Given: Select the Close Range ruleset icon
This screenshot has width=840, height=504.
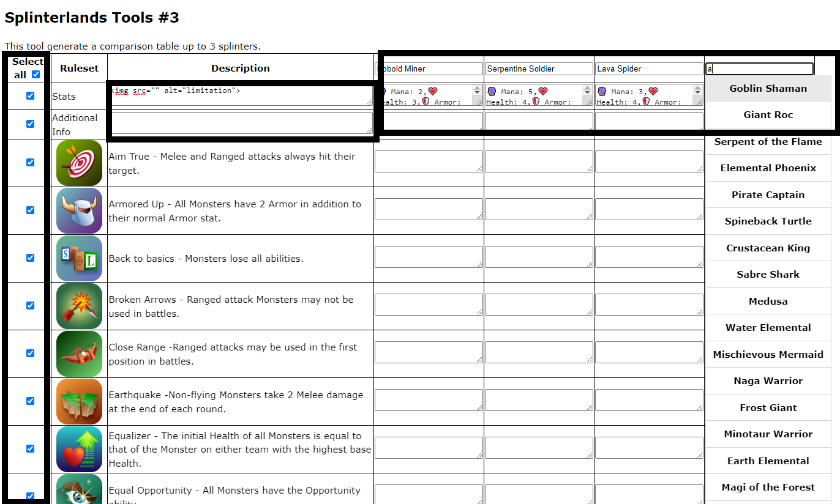Looking at the screenshot, I should tap(79, 354).
